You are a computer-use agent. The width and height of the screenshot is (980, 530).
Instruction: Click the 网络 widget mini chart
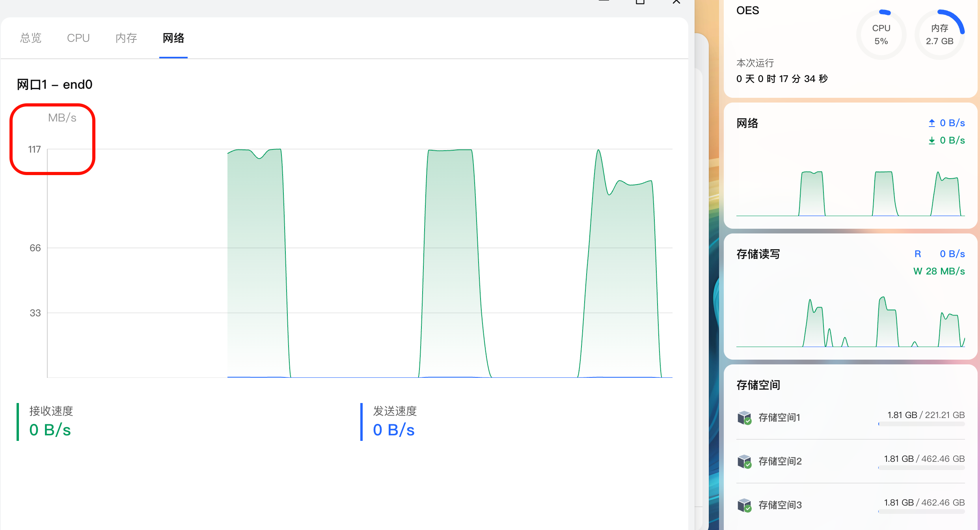pyautogui.click(x=850, y=193)
